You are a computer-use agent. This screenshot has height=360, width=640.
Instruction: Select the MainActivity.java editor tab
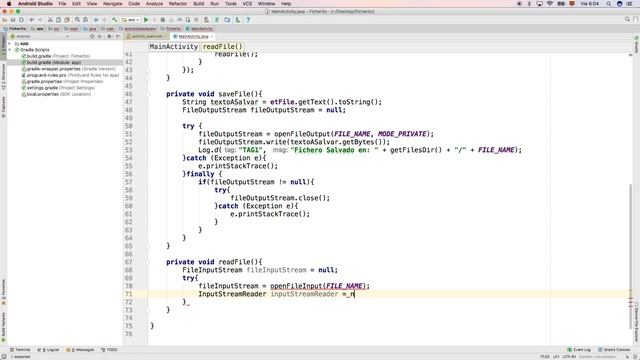point(193,36)
